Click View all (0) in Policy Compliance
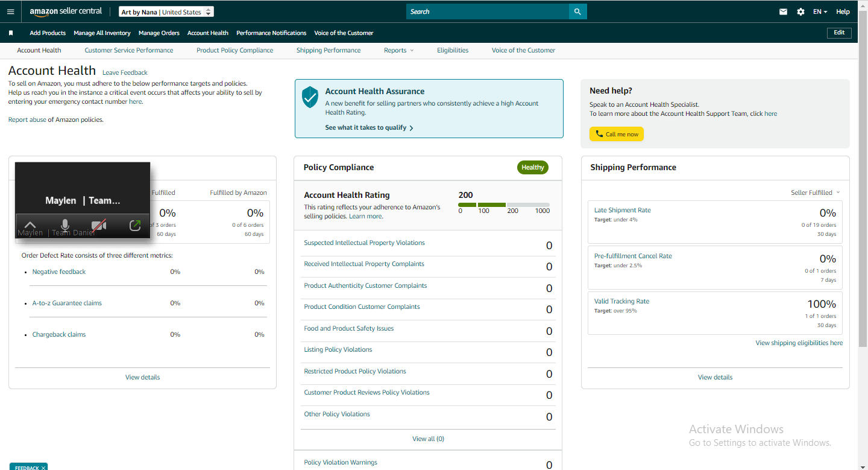The height and width of the screenshot is (470, 868). pos(428,439)
